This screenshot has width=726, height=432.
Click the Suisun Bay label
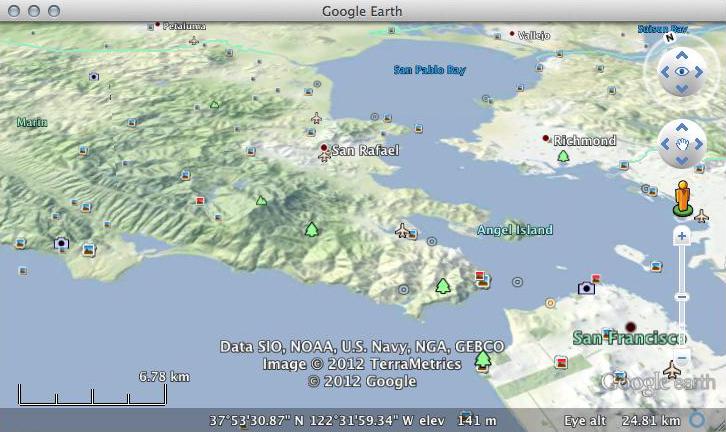tap(662, 29)
